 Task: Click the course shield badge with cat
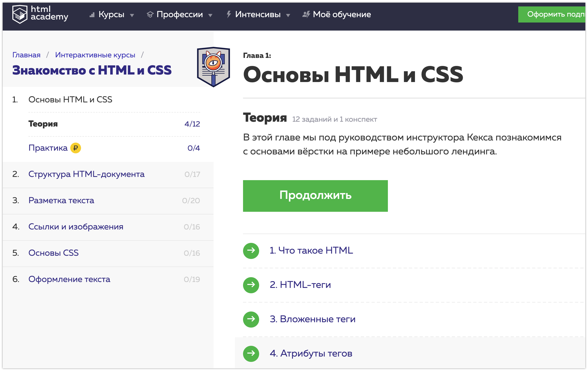(x=214, y=67)
